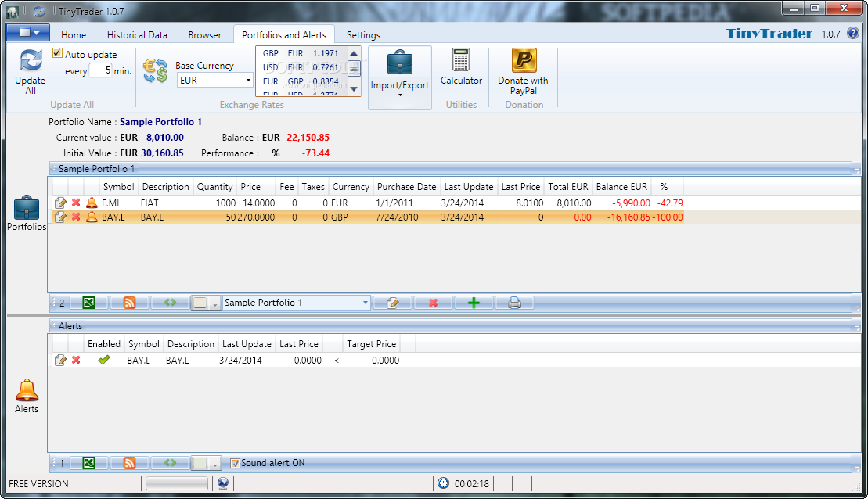Sort alerts by Enabled column header
Screen dimensions: 868x499
[103, 344]
